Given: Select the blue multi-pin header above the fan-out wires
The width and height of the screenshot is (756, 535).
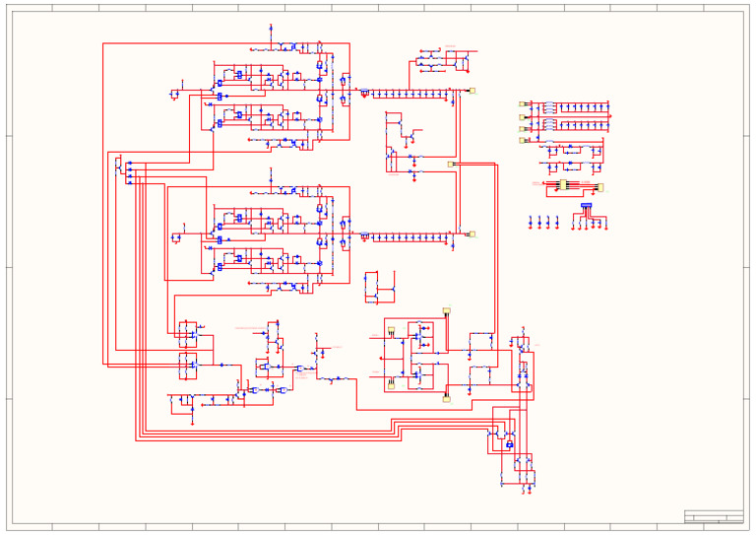Looking at the screenshot, I should 587,206.
